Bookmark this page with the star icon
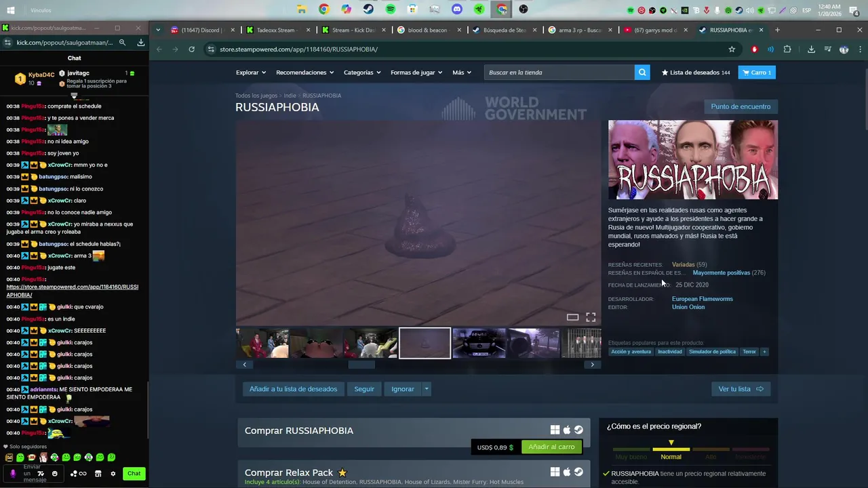 [732, 49]
